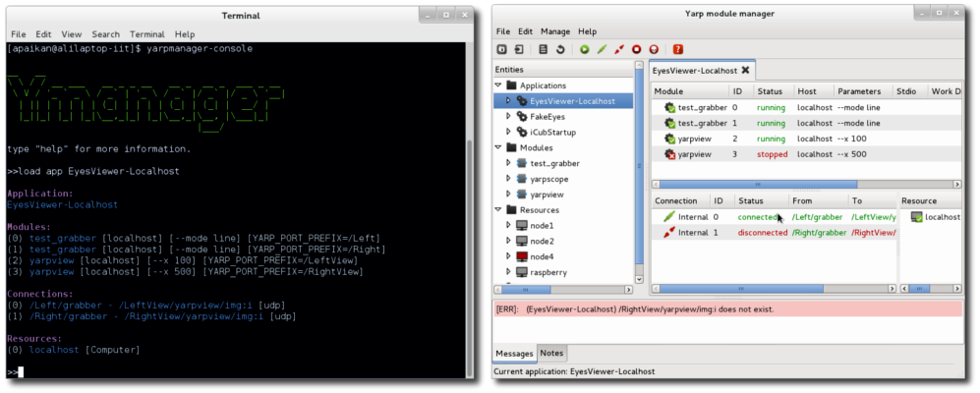Switch to the Notes tab

pos(551,354)
